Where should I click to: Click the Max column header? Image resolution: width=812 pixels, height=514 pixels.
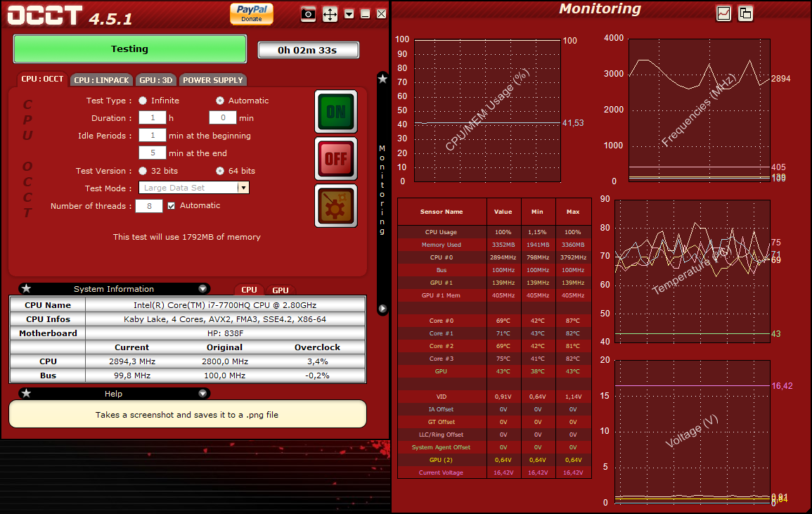click(x=573, y=212)
